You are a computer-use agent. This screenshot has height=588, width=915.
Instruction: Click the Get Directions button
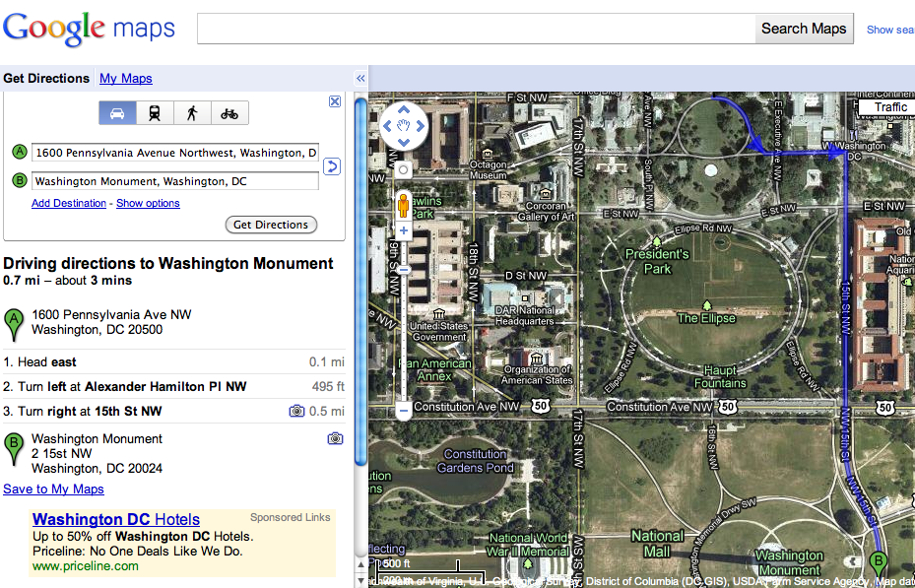pos(271,225)
